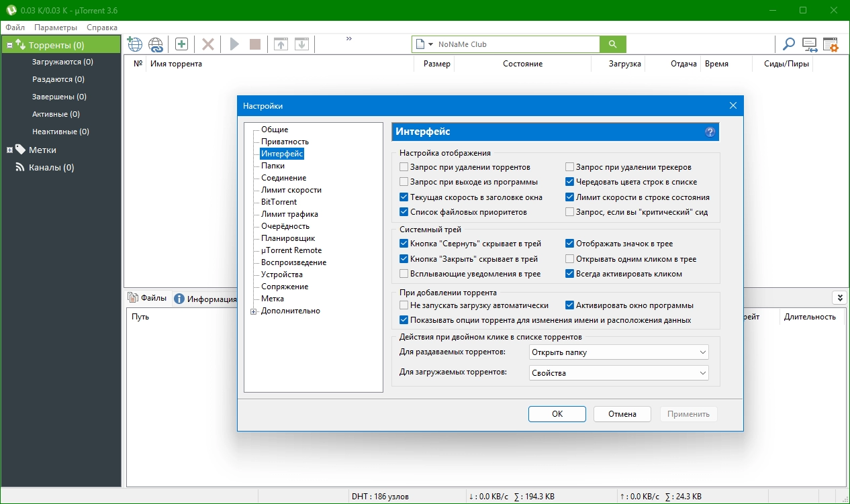Click the magnifier search icon at right

pyautogui.click(x=789, y=44)
